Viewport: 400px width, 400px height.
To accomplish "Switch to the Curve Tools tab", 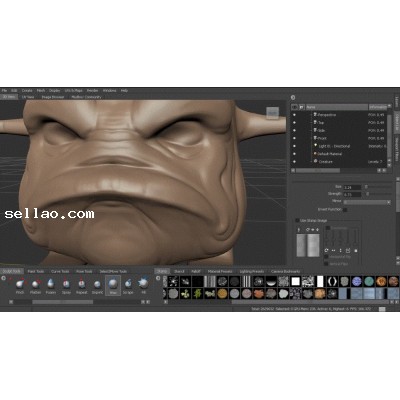I will tap(60, 271).
